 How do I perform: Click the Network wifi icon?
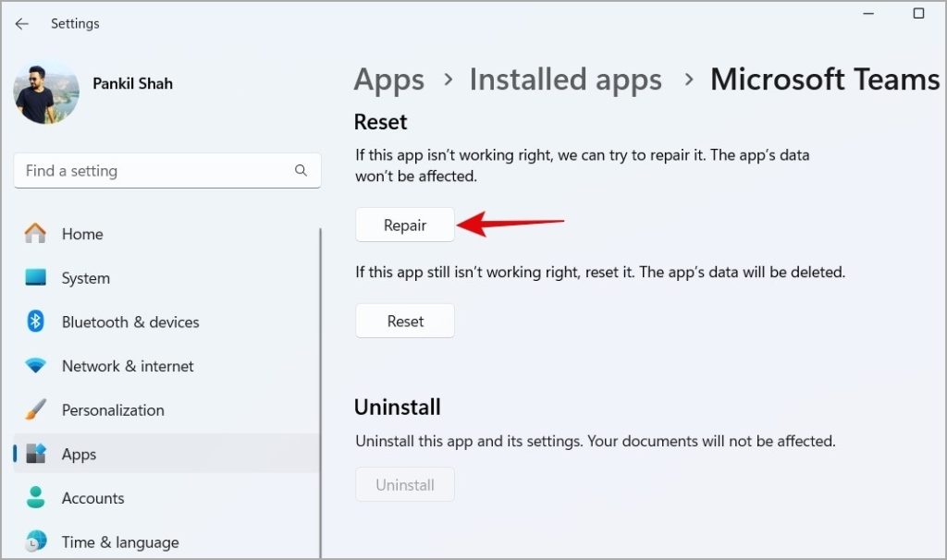[35, 366]
